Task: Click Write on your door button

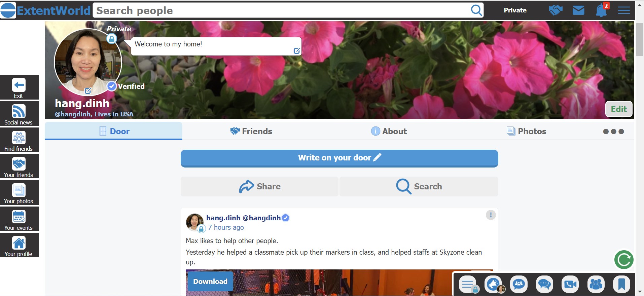Action: pos(339,158)
